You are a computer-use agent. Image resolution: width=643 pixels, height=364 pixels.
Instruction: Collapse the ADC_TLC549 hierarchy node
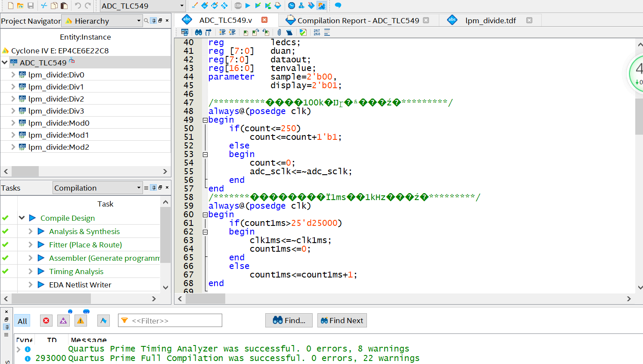pos(5,62)
